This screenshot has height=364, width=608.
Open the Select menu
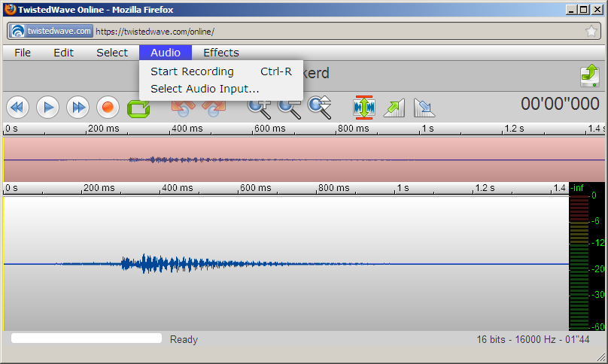(112, 53)
